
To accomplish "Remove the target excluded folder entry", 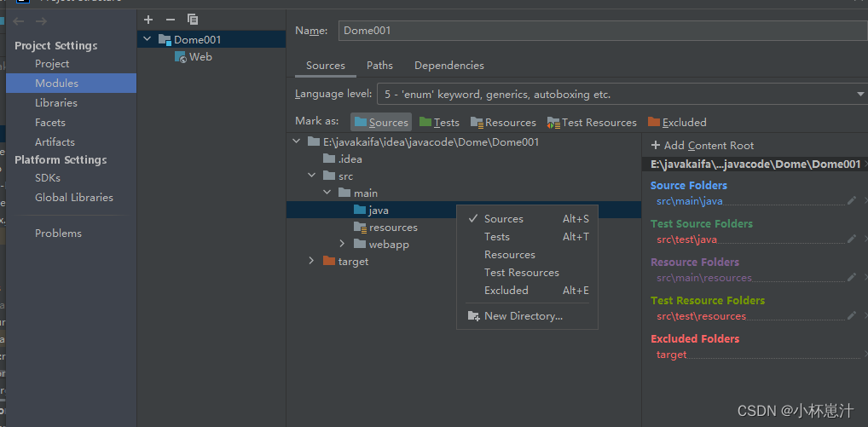I will coord(865,355).
